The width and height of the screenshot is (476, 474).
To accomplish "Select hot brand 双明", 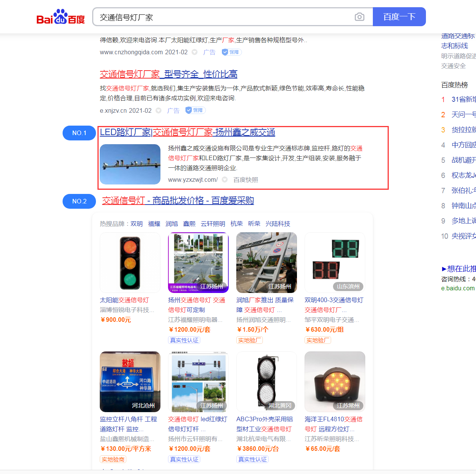I will 137,224.
